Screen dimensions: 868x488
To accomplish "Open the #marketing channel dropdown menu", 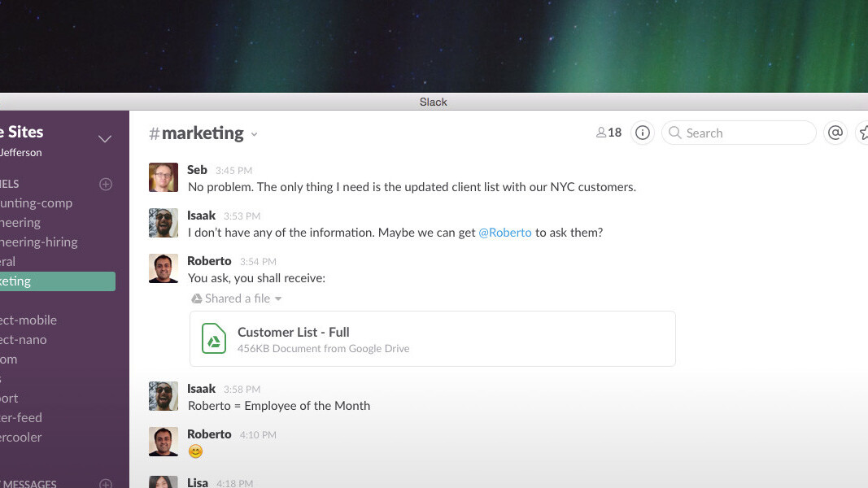I will [x=254, y=133].
